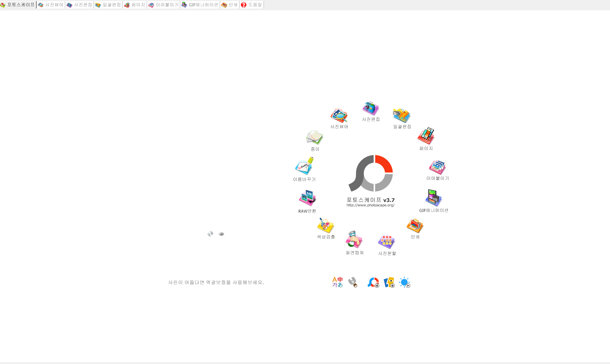The image size is (610, 364).
Task: Open the 인쇄 tab at top
Action: [230, 5]
